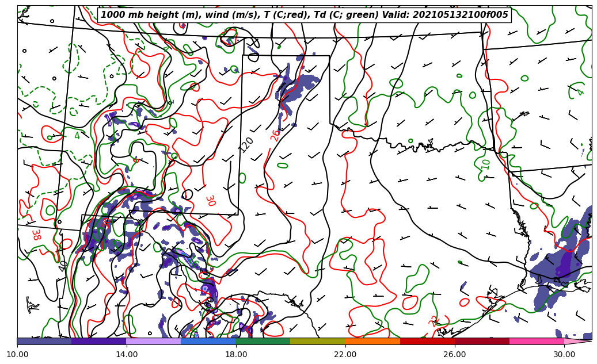Image resolution: width=597 pixels, height=364 pixels.
Task: Click the green 10 dewpoint contour label
Action: tap(486, 164)
